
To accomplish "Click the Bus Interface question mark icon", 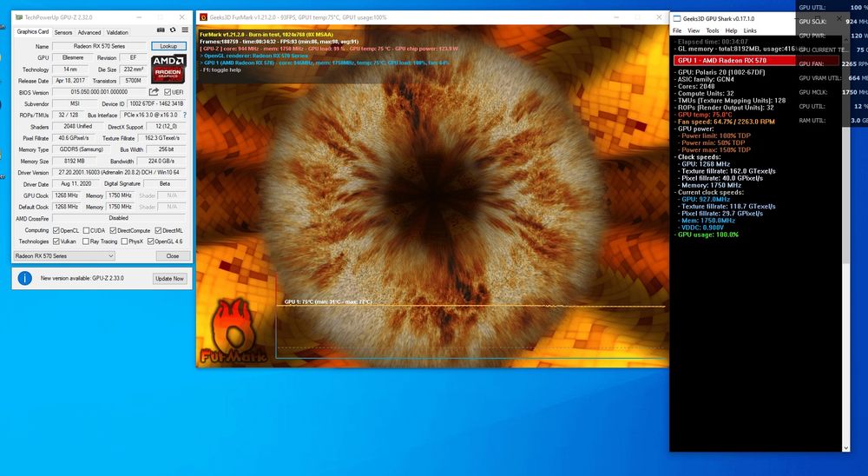I will 185,116.
